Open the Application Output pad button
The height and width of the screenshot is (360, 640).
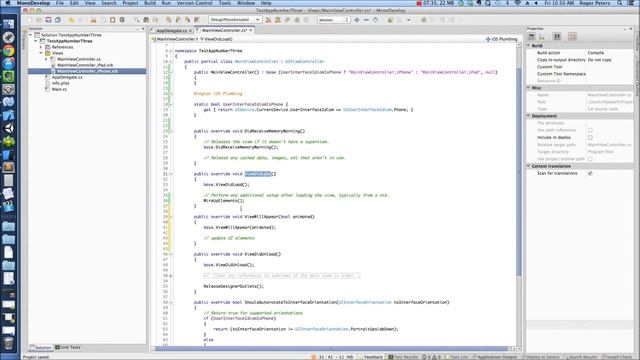coord(495,357)
